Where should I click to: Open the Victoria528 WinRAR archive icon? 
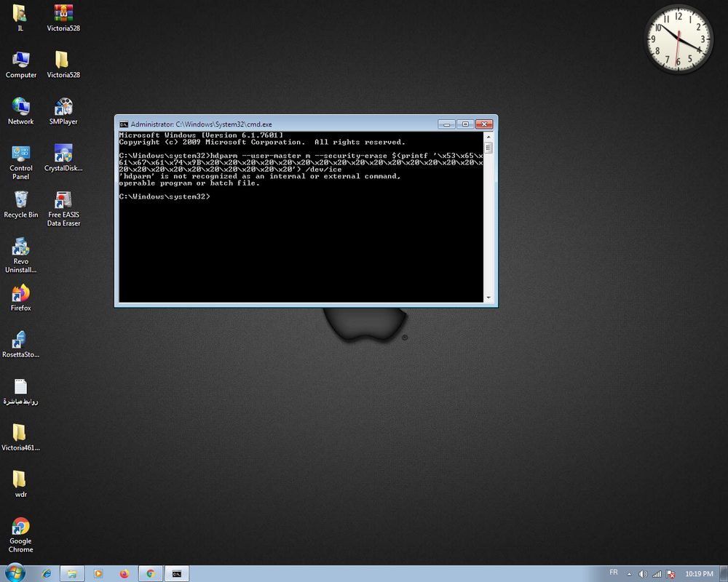click(x=63, y=17)
